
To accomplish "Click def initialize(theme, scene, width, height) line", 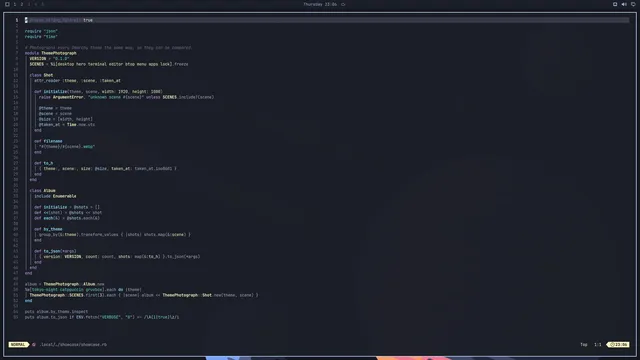I will pos(98,91).
